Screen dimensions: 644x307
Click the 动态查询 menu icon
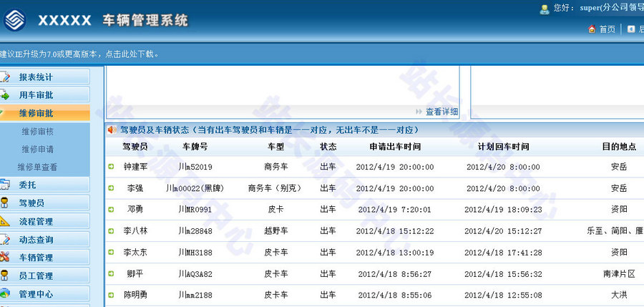coord(4,239)
